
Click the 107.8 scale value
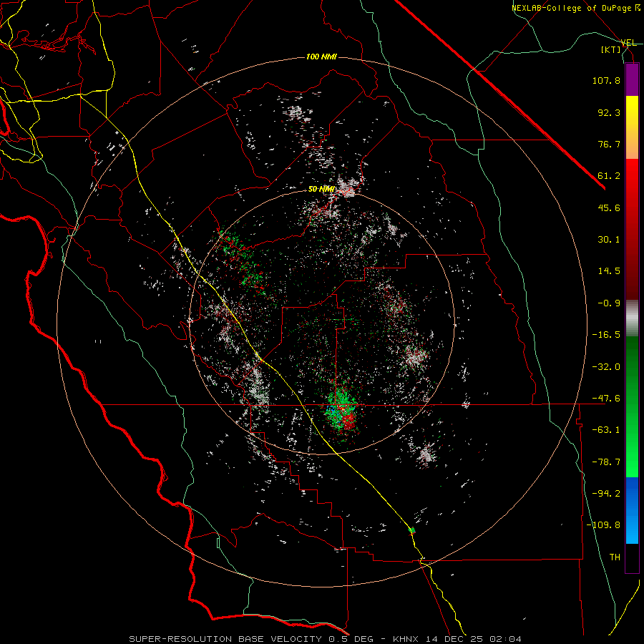[x=606, y=80]
